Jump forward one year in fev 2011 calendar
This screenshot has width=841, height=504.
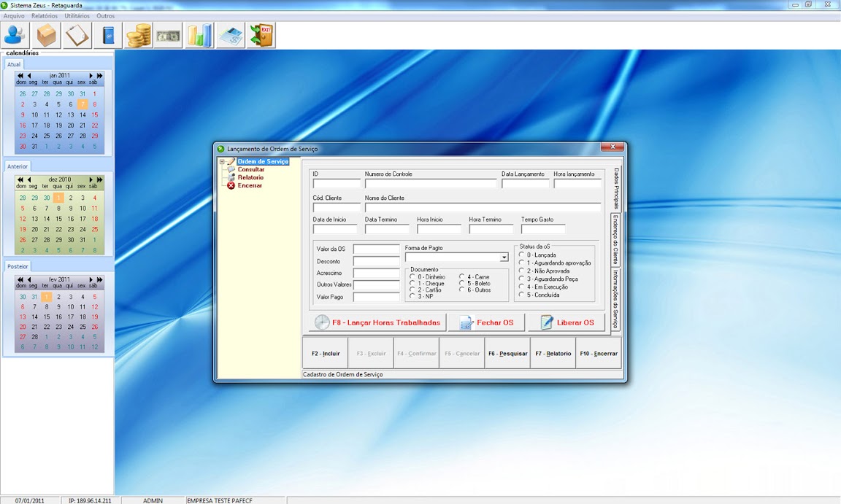(x=99, y=279)
